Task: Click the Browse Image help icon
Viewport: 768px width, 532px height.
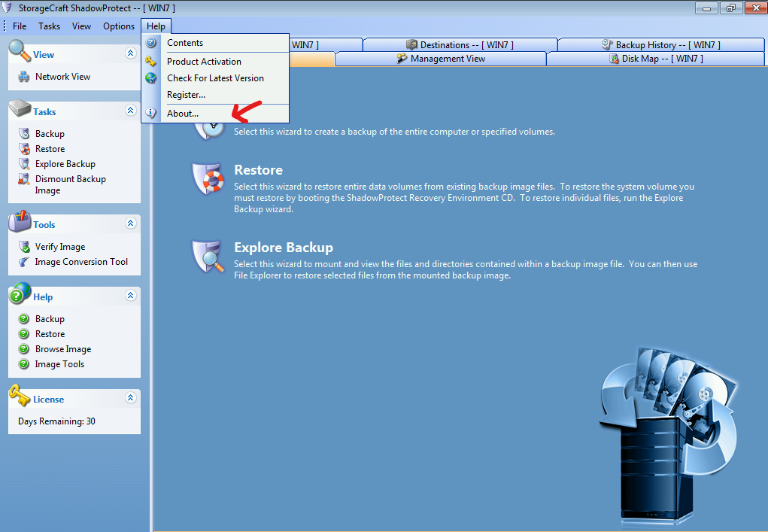Action: 24,349
